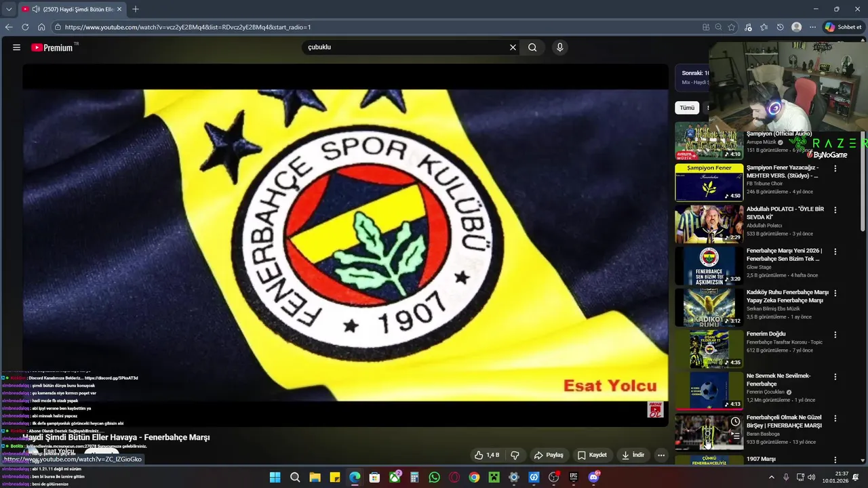Open Kadıköy Ruhu Fenerbahçe Marşı thumbnail
This screenshot has width=868, height=488.
709,307
